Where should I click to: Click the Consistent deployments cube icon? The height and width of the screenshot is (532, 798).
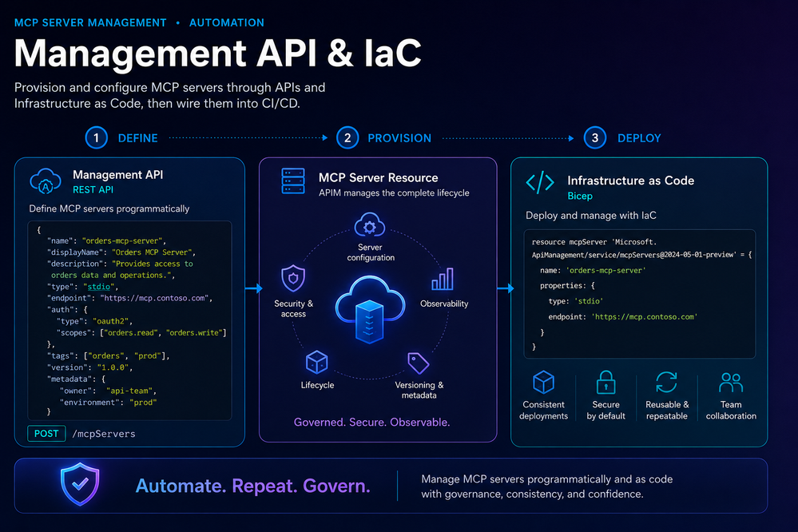click(x=543, y=382)
